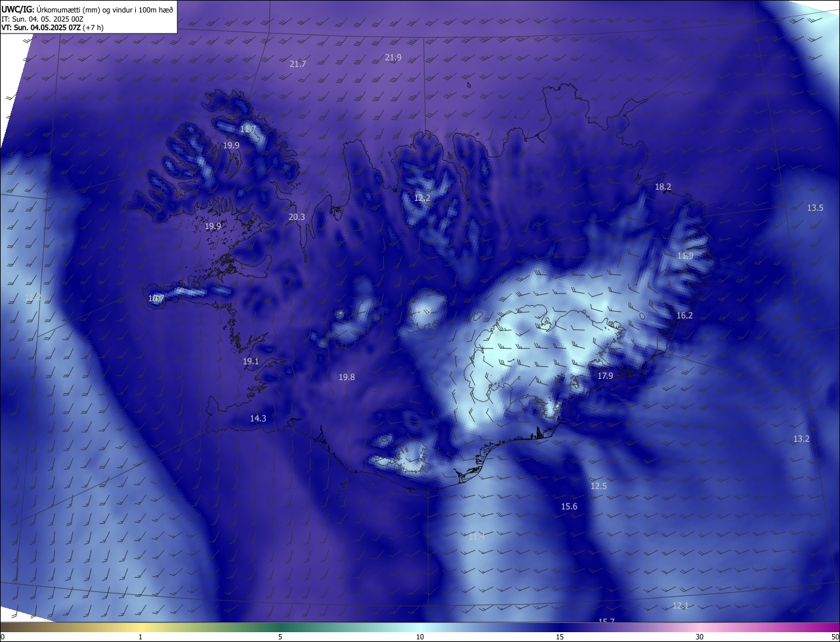Screen dimensions: 840x642
Task: Click the 13.5 value label
Action: (815, 208)
